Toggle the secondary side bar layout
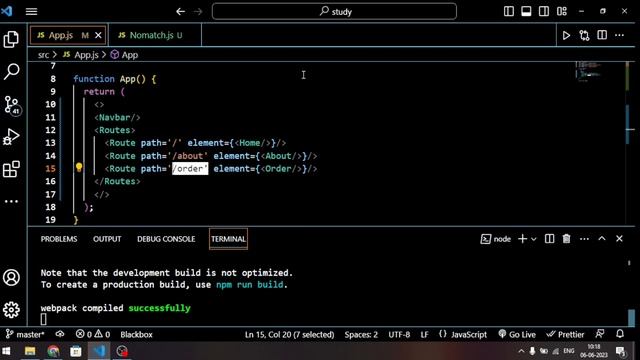This screenshot has width=640, height=360. click(544, 11)
